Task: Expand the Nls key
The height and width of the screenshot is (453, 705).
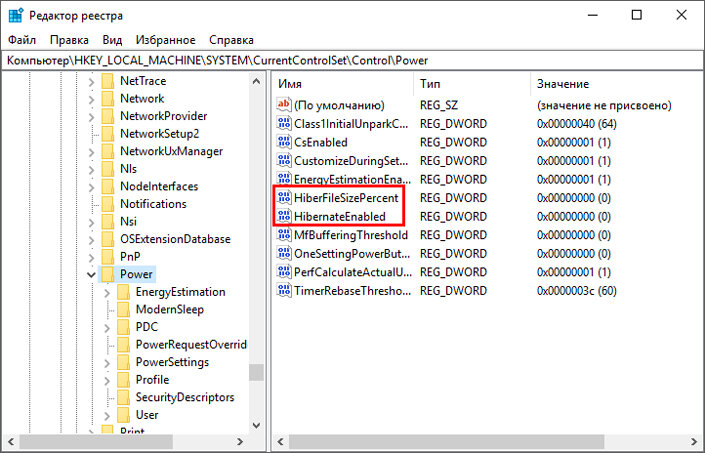Action: (x=91, y=169)
